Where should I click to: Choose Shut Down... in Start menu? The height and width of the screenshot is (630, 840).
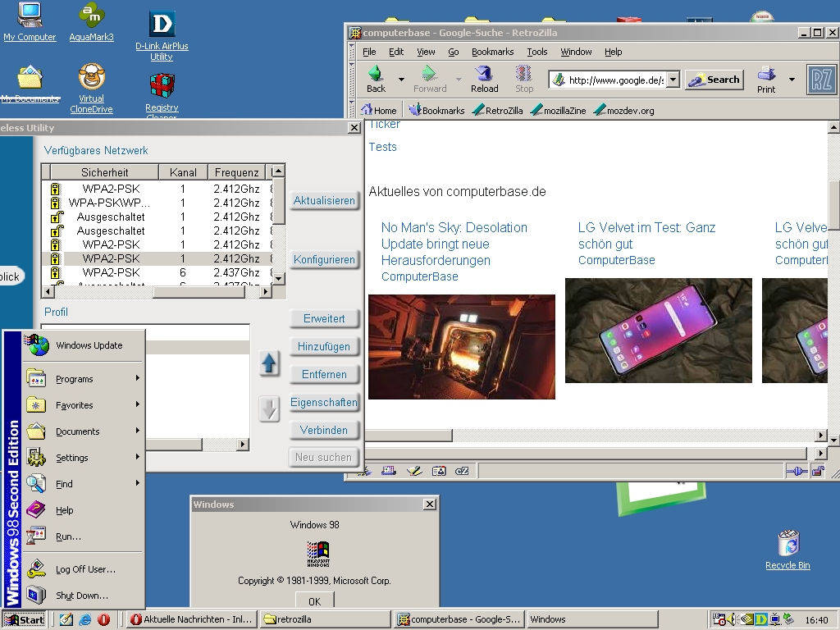point(84,596)
